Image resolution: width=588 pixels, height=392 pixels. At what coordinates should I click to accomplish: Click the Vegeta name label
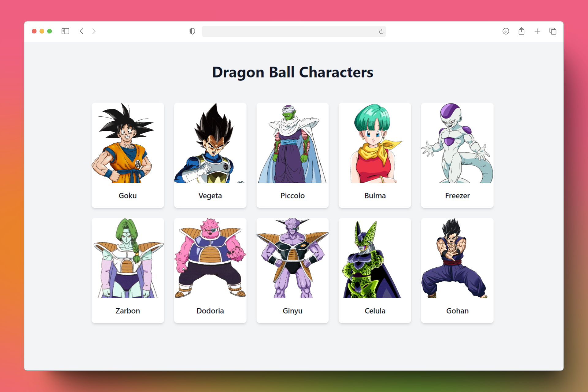[x=210, y=196]
